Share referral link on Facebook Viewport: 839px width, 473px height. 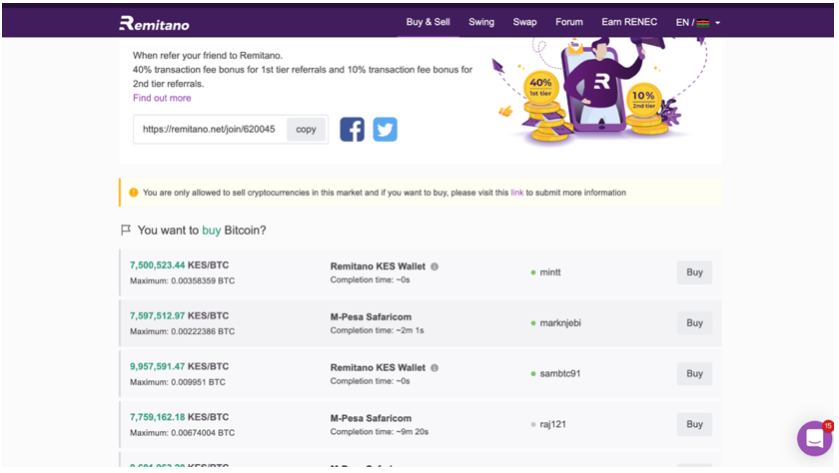[x=352, y=129]
